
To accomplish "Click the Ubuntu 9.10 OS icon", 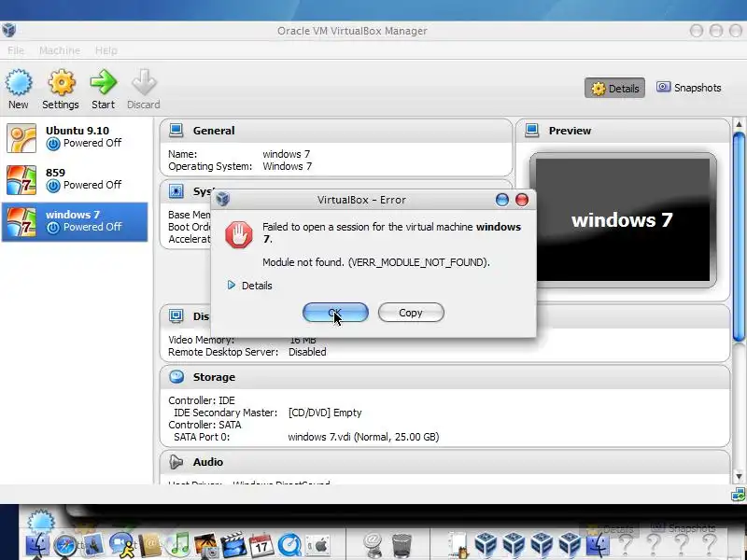I will (21, 138).
